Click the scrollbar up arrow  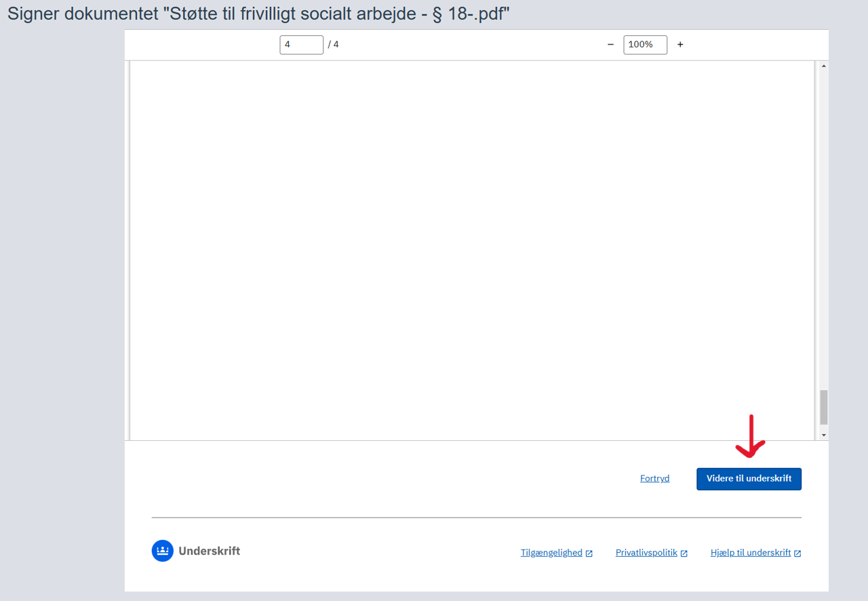click(x=824, y=66)
